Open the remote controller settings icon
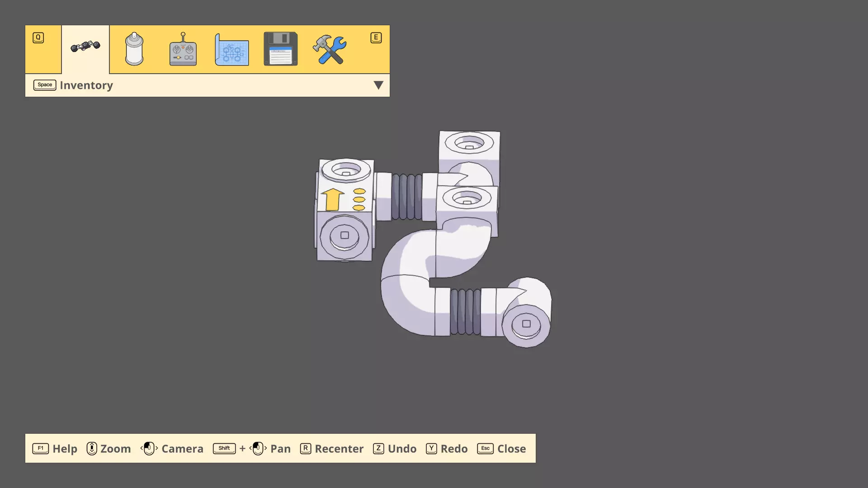Image resolution: width=868 pixels, height=488 pixels. tap(183, 49)
